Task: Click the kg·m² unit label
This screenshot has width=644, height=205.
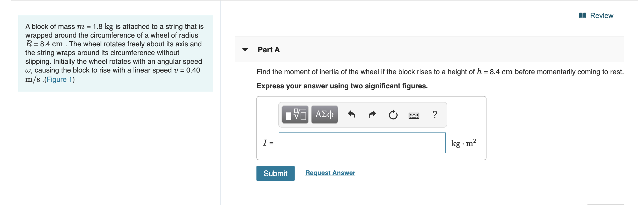Action: pyautogui.click(x=463, y=143)
